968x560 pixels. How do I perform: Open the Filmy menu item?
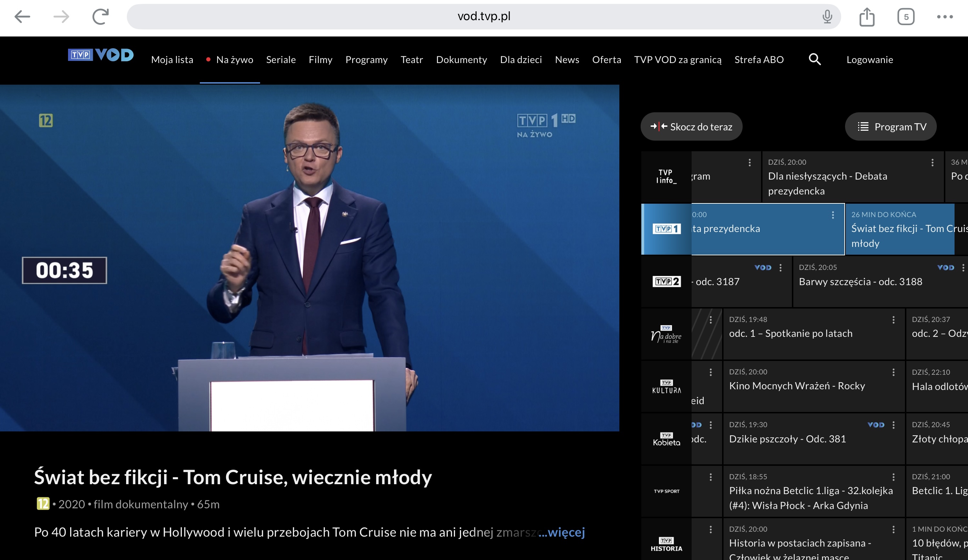point(320,60)
